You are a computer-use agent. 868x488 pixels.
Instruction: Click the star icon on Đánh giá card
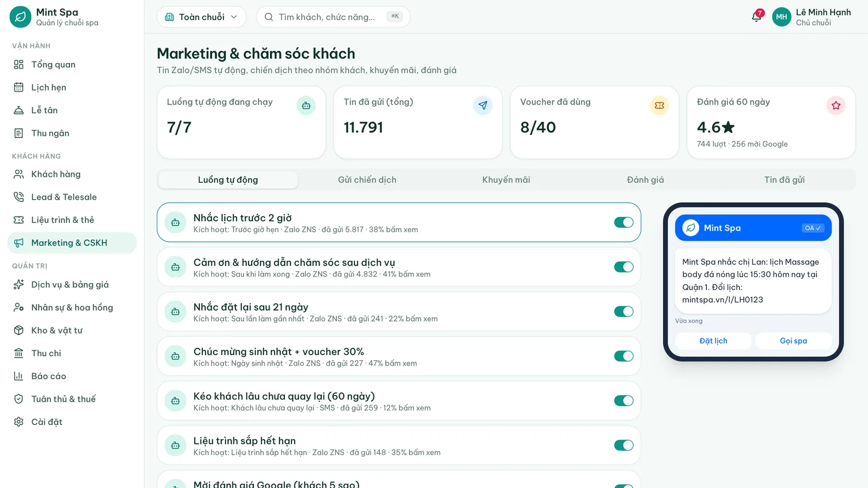coord(836,105)
